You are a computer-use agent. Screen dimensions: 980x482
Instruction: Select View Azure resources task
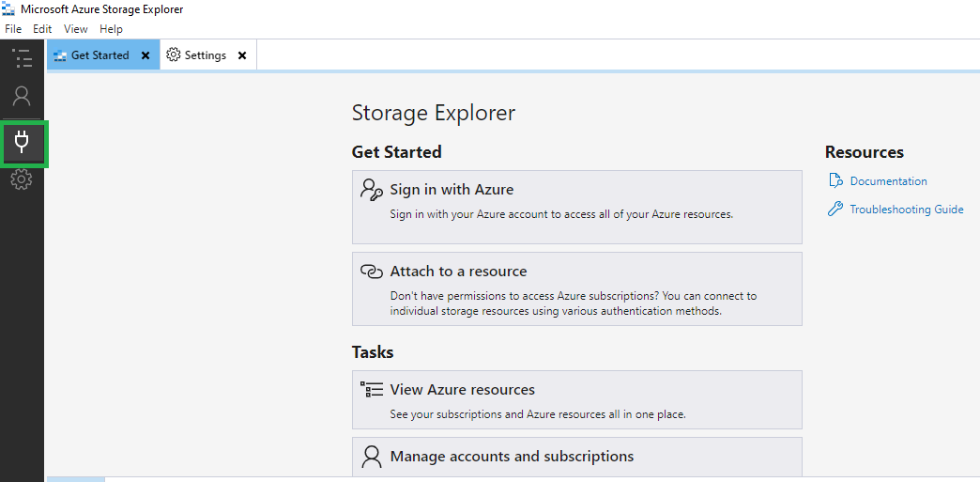(577, 399)
